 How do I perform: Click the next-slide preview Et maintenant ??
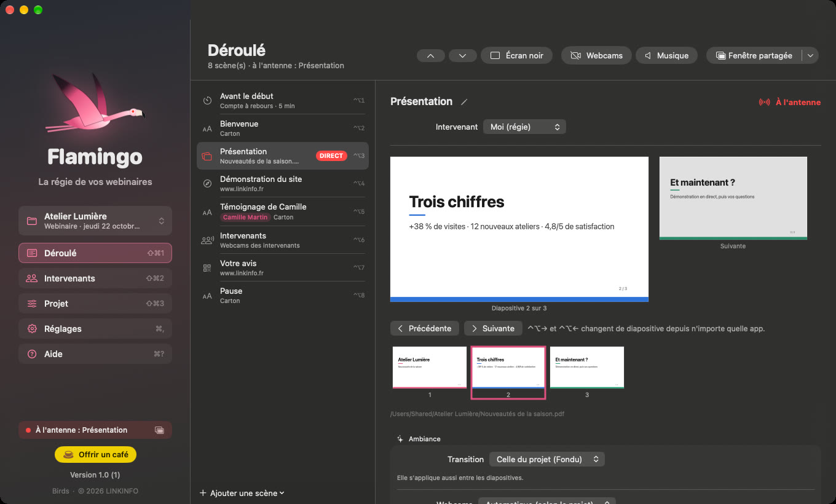733,198
